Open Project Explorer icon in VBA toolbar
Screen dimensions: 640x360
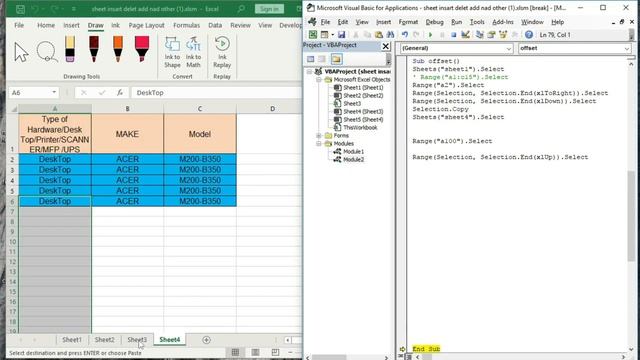click(x=480, y=35)
